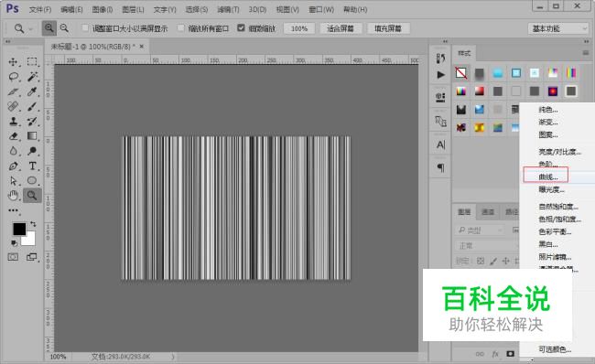Image resolution: width=595 pixels, height=364 pixels.
Task: Click the layer style fx icon
Action: click(x=495, y=354)
